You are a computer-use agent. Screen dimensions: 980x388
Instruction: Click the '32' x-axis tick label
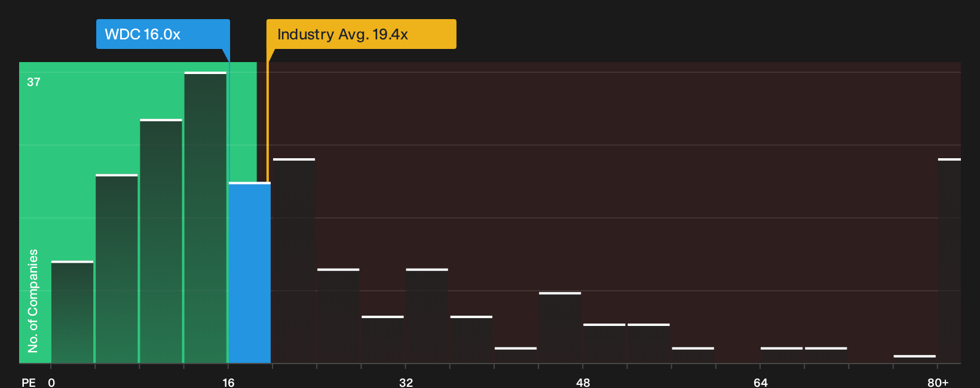click(x=406, y=383)
